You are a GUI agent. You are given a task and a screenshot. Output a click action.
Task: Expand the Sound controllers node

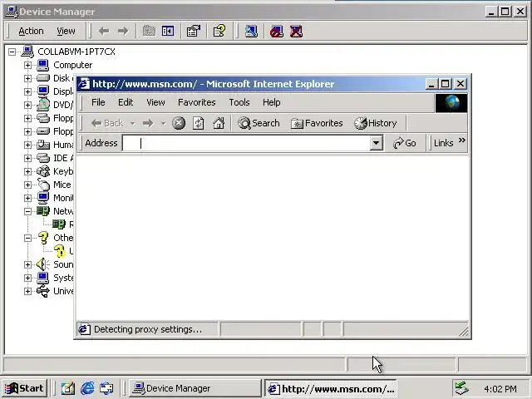27,264
